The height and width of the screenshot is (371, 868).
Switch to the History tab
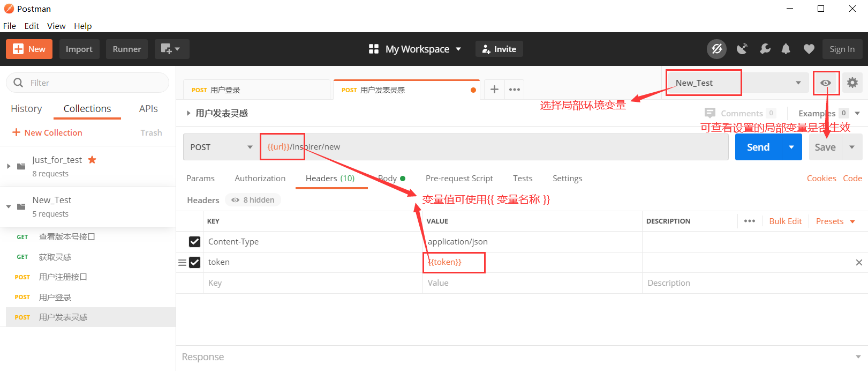pyautogui.click(x=26, y=108)
